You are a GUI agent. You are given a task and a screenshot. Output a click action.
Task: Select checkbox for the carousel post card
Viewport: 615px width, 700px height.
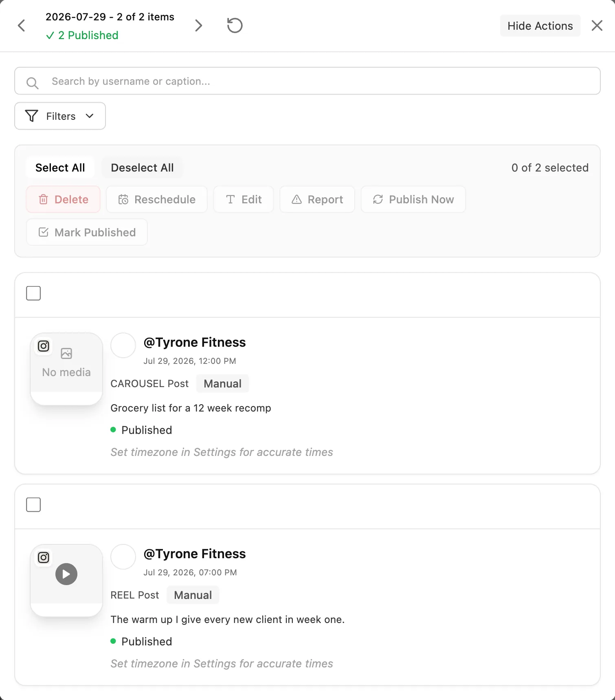pyautogui.click(x=33, y=293)
